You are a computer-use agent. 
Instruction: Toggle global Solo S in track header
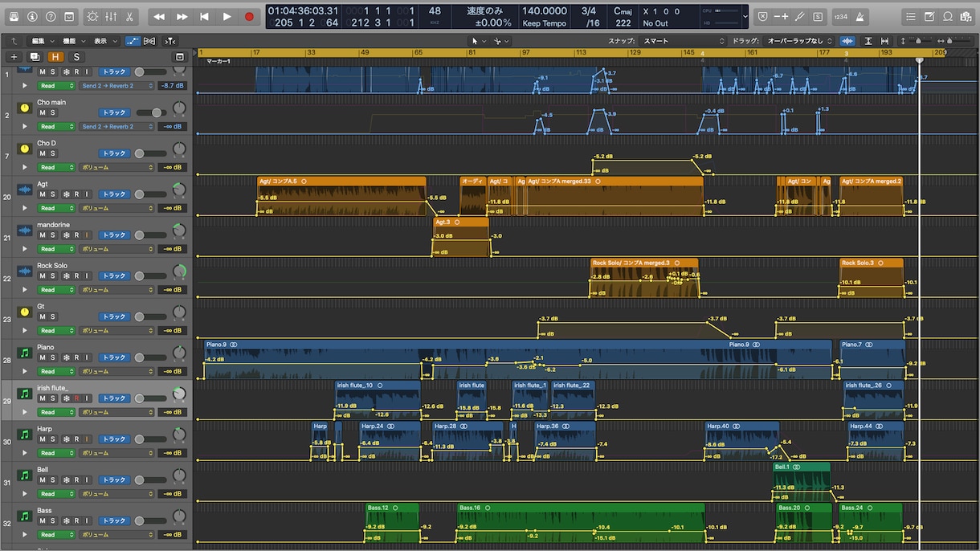[x=76, y=56]
